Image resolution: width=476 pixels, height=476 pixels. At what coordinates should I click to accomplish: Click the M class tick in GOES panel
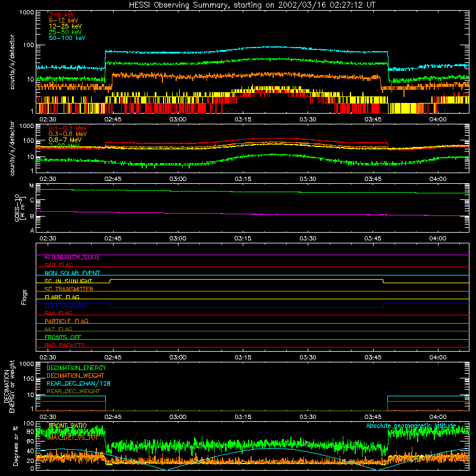point(32,186)
